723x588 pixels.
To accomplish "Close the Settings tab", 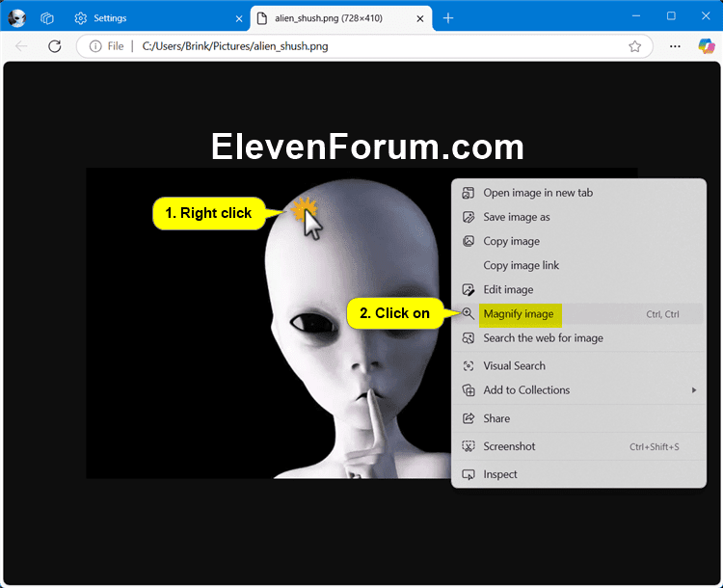I will coord(239,18).
